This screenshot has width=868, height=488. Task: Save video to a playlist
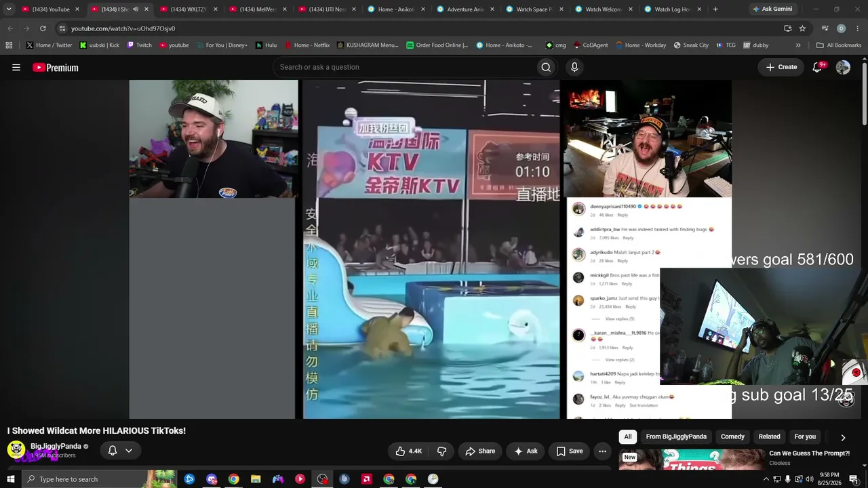click(570, 451)
